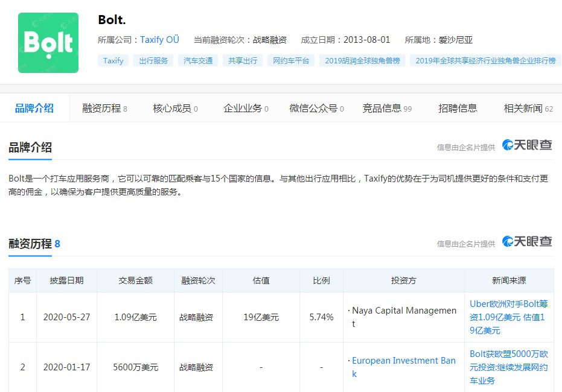The image size is (562, 392).
Task: Open news link Uber欧洲对手Bolt筹资1.09亿美元
Action: pyautogui.click(x=509, y=317)
